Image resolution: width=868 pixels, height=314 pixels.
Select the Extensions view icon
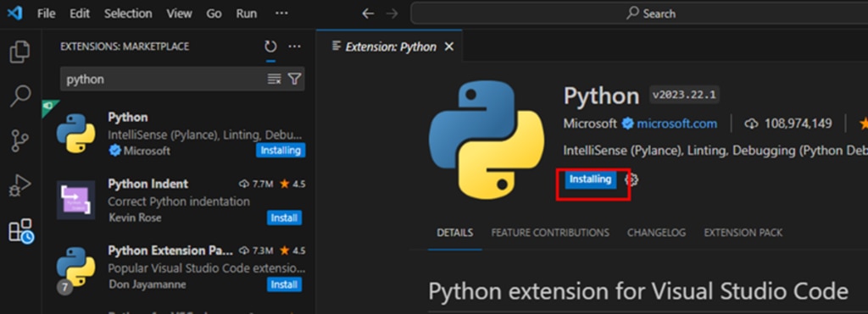(21, 231)
